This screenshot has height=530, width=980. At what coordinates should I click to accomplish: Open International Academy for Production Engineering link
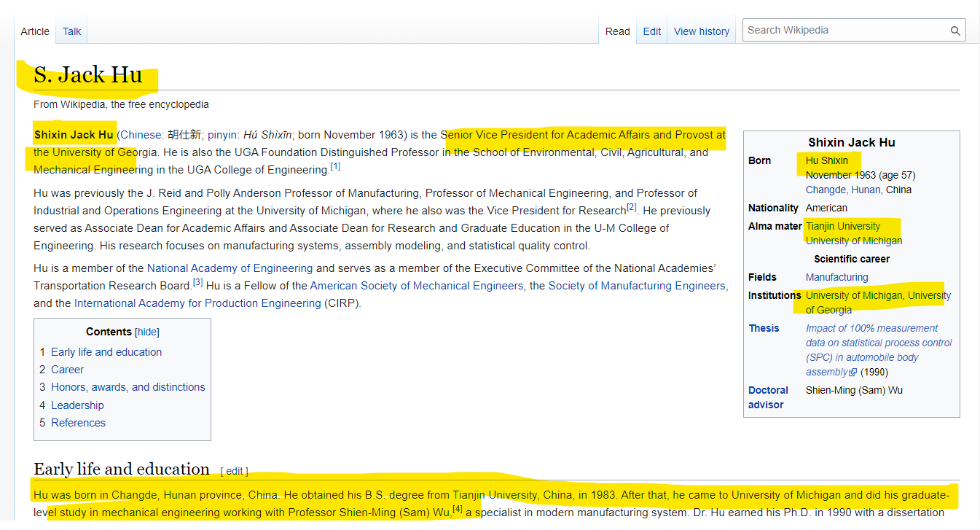[197, 303]
